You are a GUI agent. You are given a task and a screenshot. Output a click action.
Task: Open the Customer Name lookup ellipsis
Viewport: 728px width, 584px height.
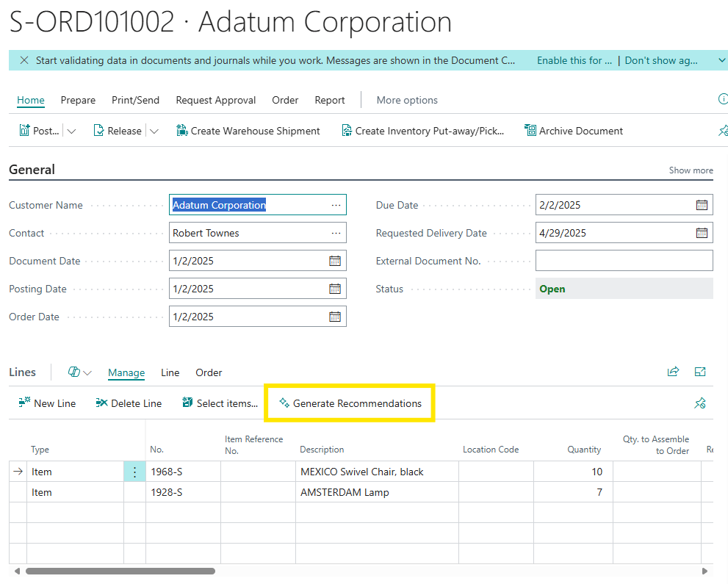pos(336,205)
